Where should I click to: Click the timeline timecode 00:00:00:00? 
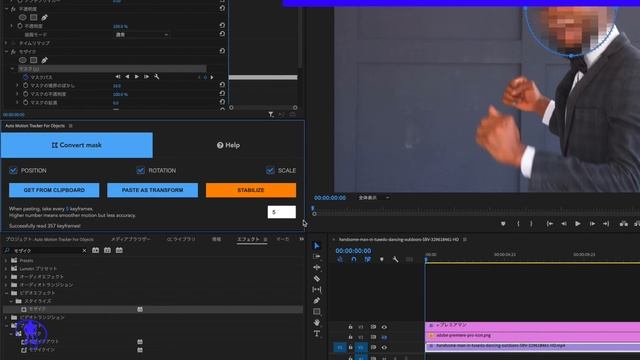[353, 251]
